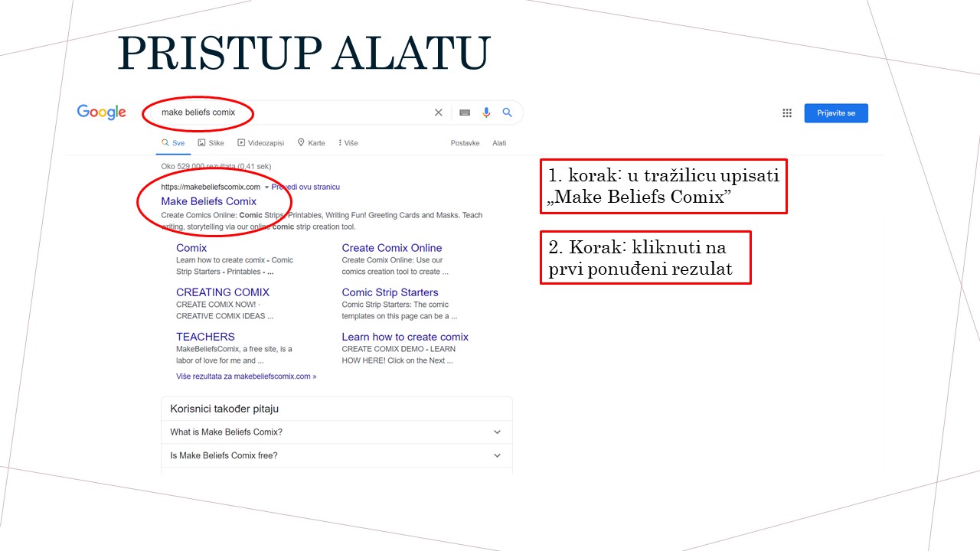The width and height of the screenshot is (980, 551).
Task: Click the 1. korak instruction text box
Action: pos(663,186)
